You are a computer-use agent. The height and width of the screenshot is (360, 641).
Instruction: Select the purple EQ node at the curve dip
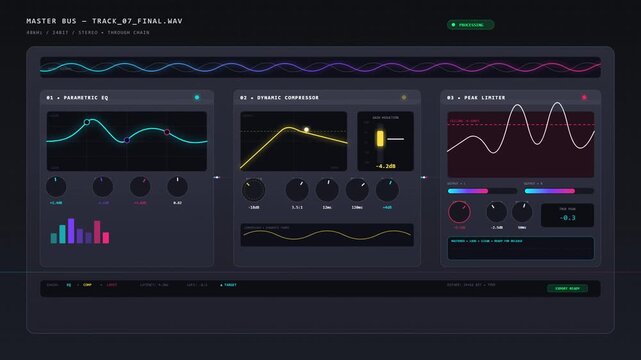[x=127, y=140]
